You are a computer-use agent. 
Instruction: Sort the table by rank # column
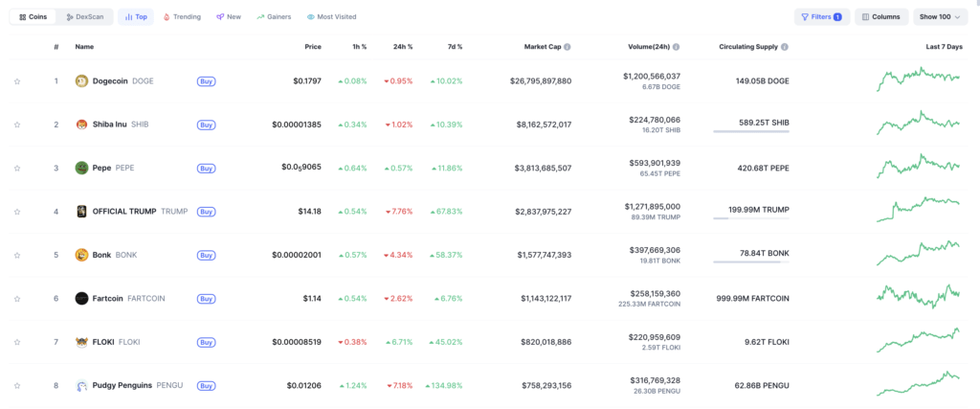(56, 47)
